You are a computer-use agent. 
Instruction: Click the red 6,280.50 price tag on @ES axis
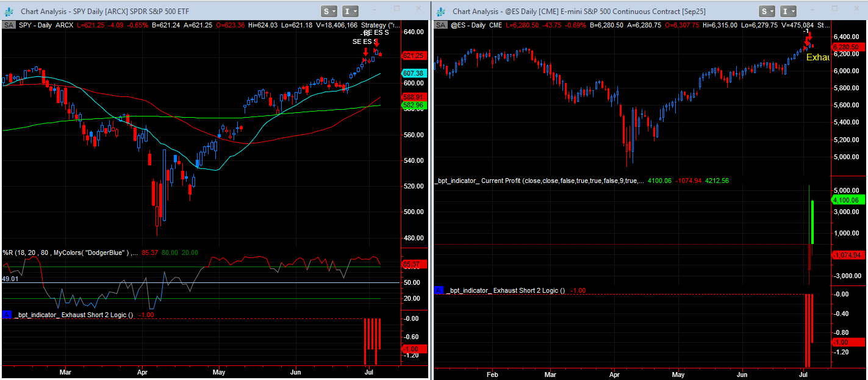coord(848,46)
